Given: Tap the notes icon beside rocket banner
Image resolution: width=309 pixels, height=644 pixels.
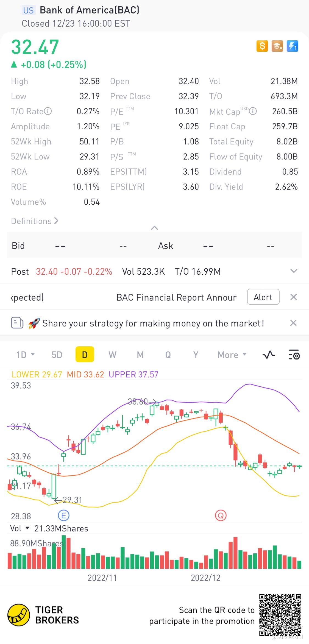Looking at the screenshot, I should pos(17,323).
